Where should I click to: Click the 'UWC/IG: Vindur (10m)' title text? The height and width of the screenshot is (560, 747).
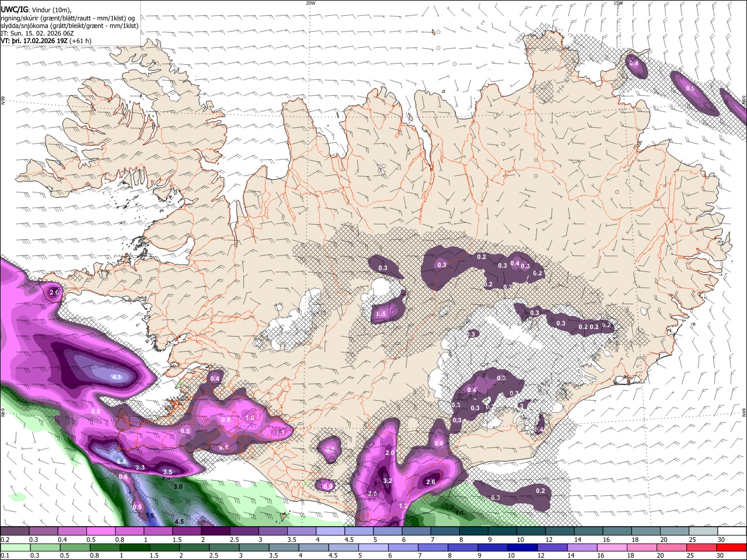click(x=34, y=9)
